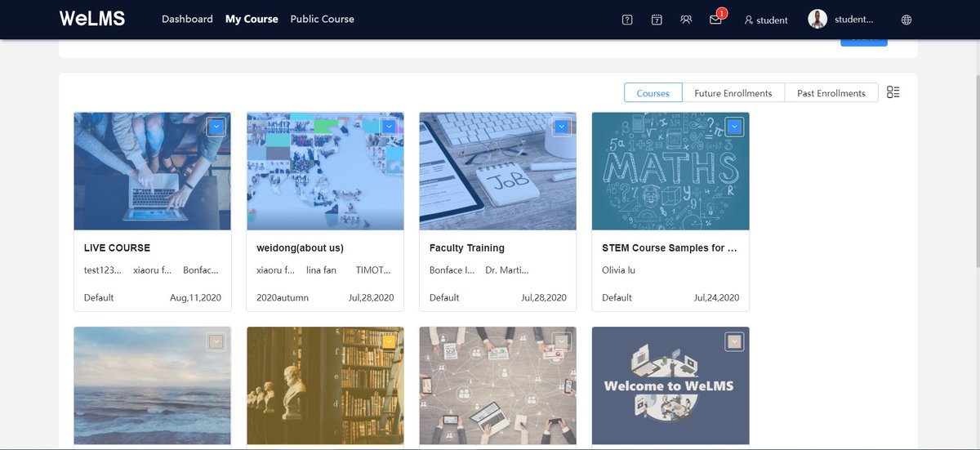The height and width of the screenshot is (450, 980).
Task: Switch to the Future Enrollments tab
Action: (x=733, y=93)
